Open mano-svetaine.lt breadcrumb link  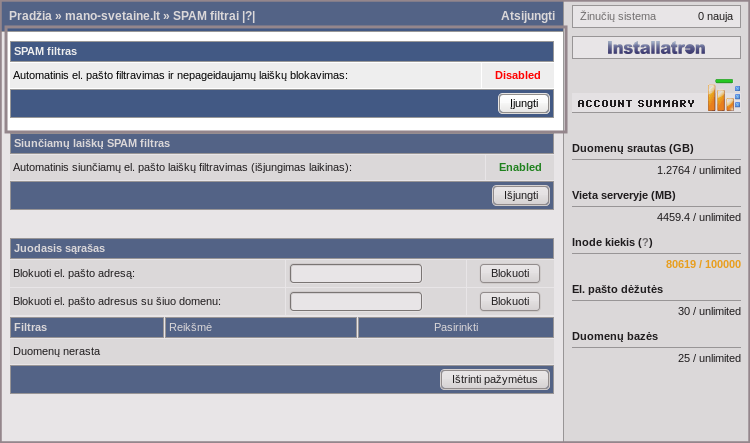(x=115, y=16)
